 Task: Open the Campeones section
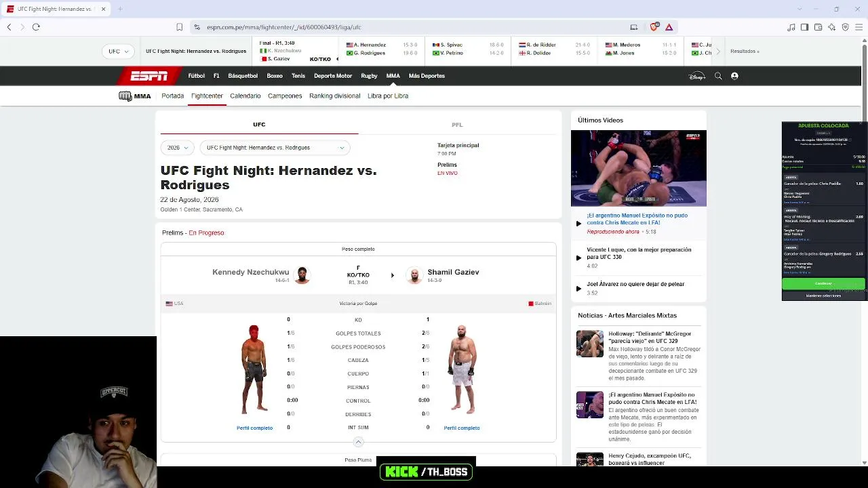pos(285,96)
